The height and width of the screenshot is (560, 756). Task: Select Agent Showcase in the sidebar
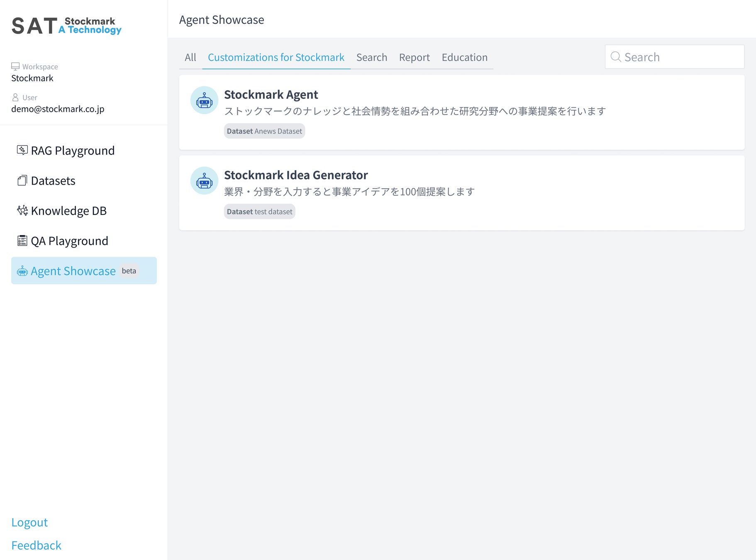[84, 270]
